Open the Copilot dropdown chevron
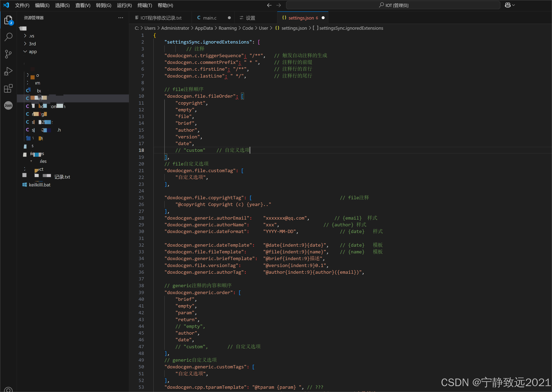 [x=514, y=5]
